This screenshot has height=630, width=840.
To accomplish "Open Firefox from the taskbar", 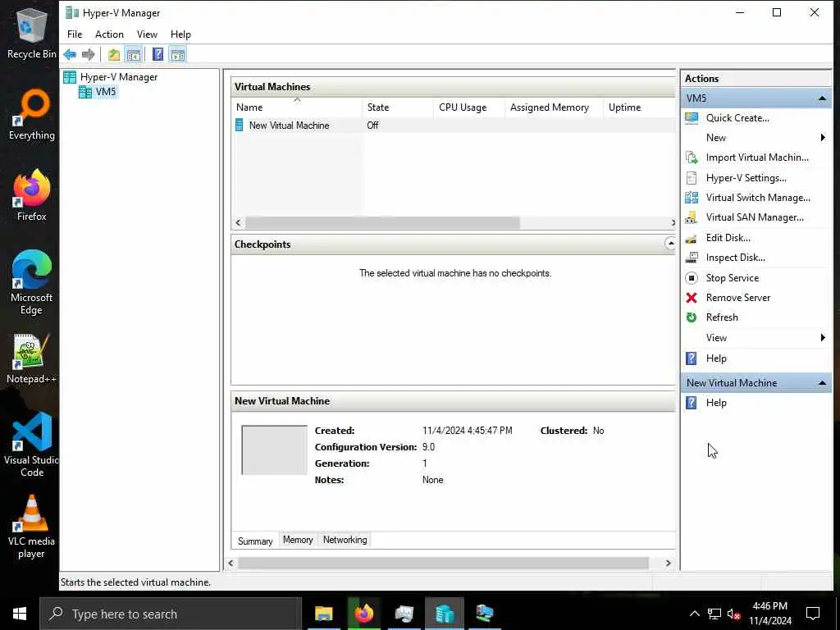I will tap(363, 614).
